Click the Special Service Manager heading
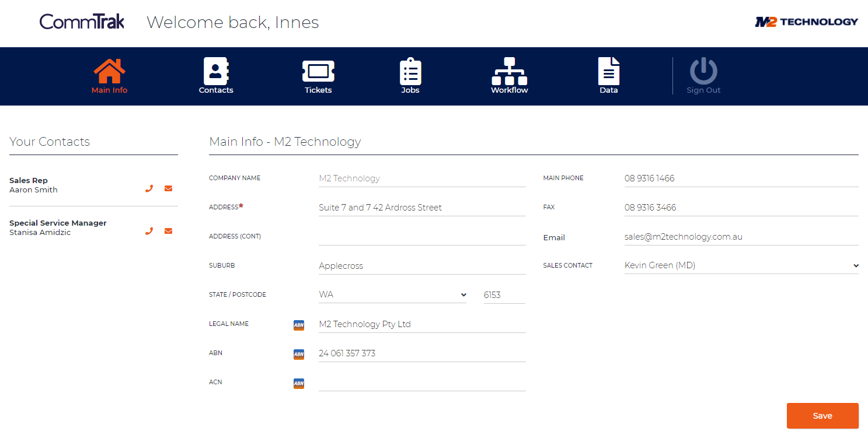868x435 pixels. pos(58,223)
